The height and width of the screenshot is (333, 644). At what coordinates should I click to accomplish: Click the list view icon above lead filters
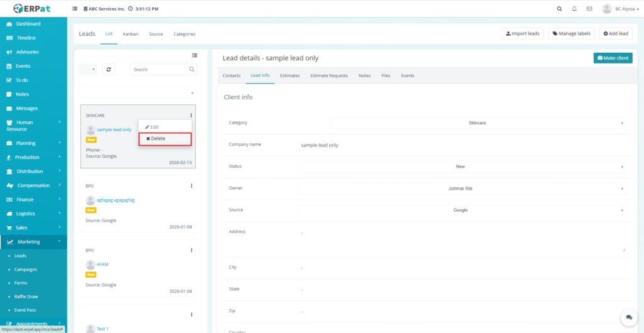click(x=194, y=55)
